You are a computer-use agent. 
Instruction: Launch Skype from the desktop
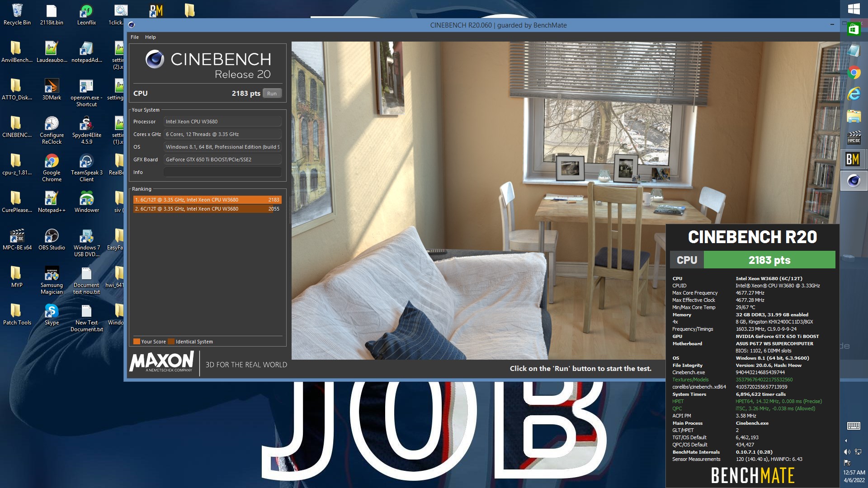[52, 314]
